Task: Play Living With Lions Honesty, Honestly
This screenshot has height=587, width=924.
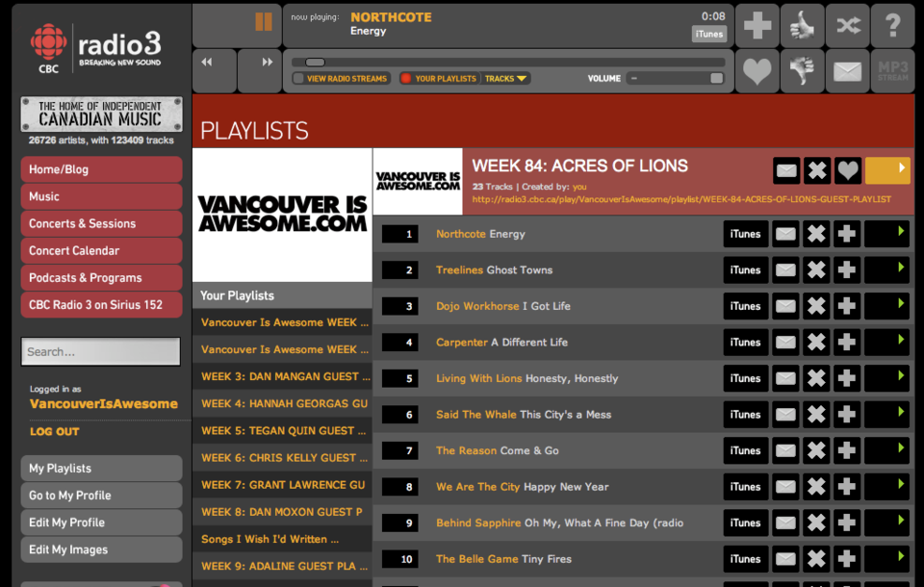Action: pos(886,378)
